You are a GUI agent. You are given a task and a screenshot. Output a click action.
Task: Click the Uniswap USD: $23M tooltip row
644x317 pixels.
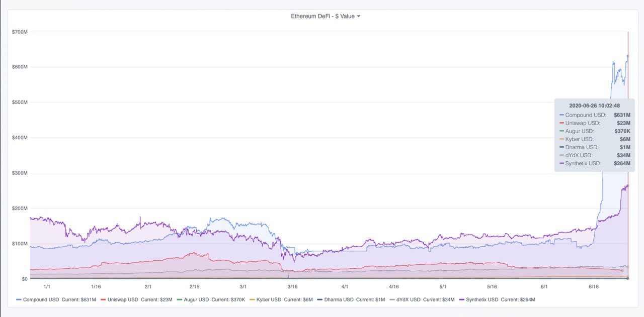595,123
